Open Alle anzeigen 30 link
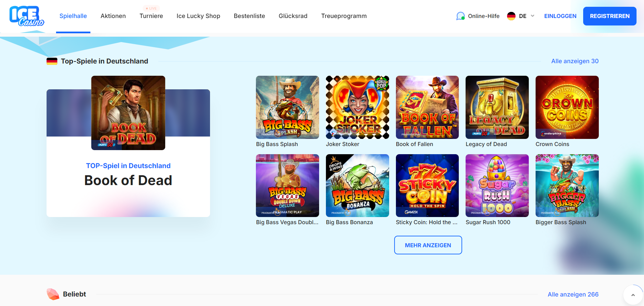Viewport: 644px width, 306px height. click(x=575, y=61)
